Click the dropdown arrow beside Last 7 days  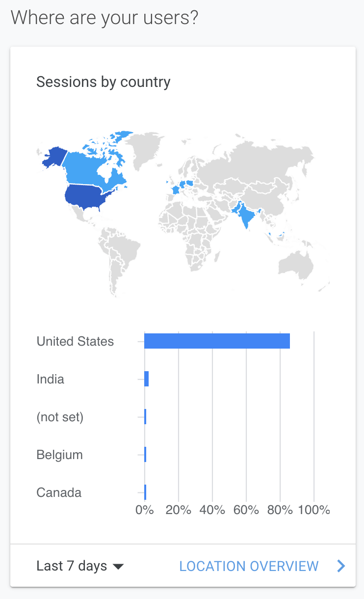[118, 567]
